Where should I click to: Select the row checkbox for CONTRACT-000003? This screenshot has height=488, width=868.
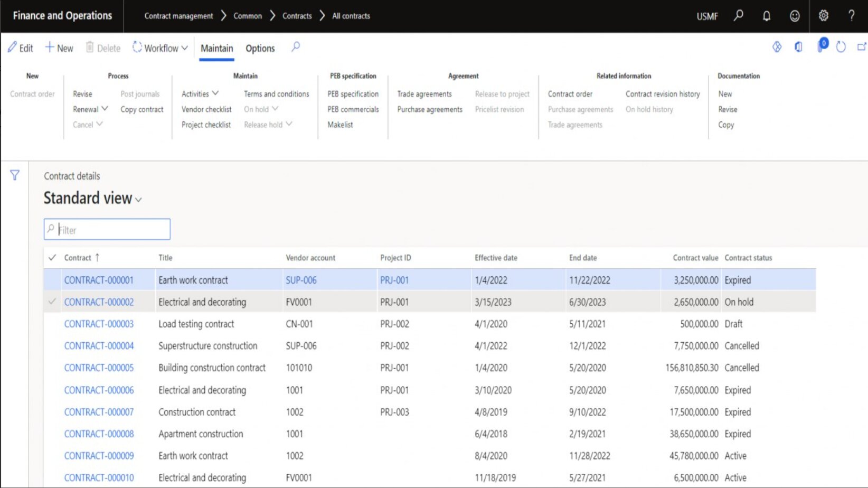(x=52, y=324)
